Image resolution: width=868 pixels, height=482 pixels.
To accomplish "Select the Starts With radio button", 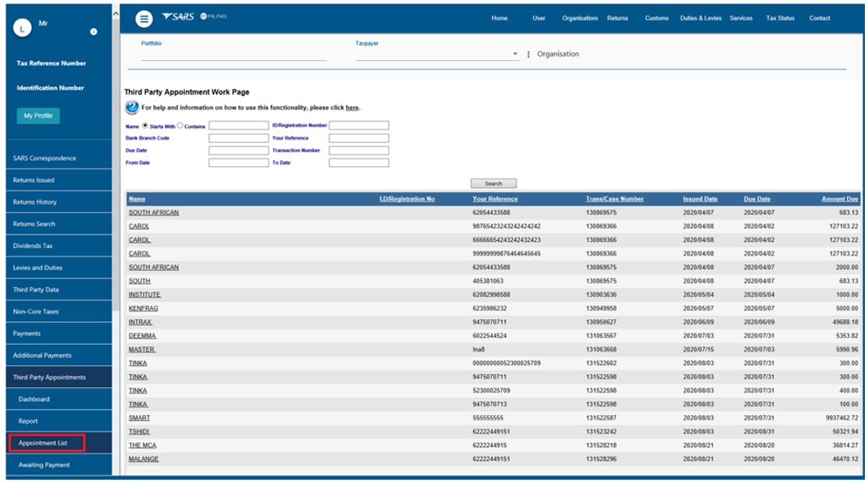I will [x=145, y=125].
